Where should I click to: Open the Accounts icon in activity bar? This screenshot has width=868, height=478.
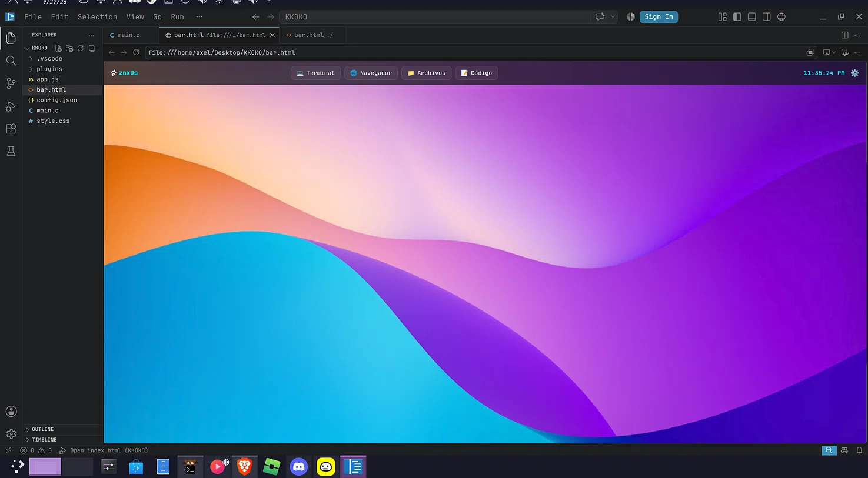click(11, 412)
